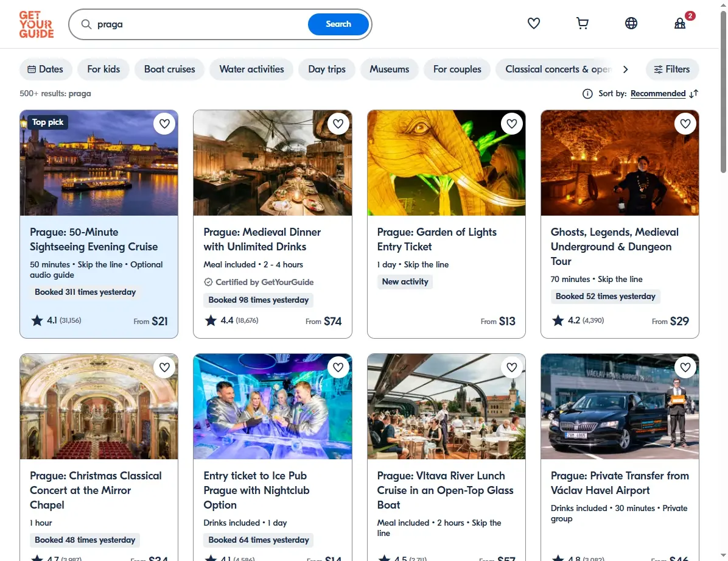Screen dimensions: 728x561
Task: Open the Dates filter
Action: coord(46,69)
